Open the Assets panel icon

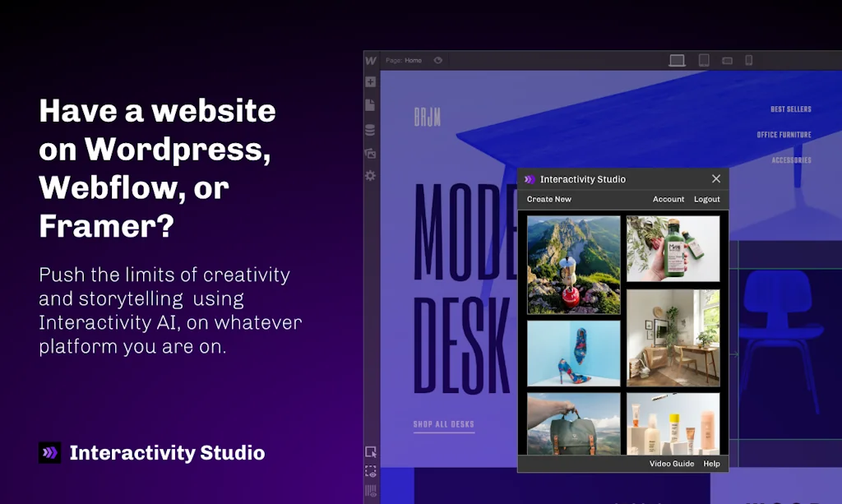(371, 153)
